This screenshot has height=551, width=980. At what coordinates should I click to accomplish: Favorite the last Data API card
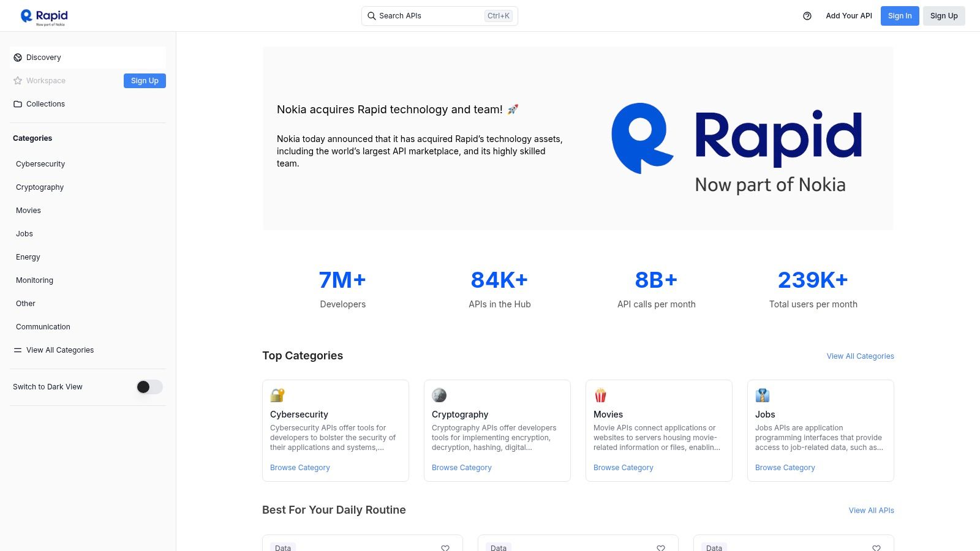point(876,549)
